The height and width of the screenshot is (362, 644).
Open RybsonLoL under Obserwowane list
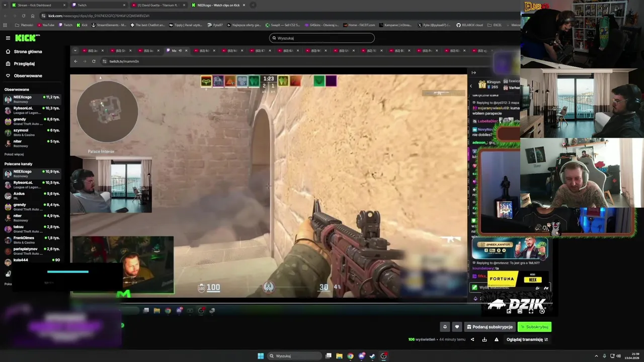31,110
